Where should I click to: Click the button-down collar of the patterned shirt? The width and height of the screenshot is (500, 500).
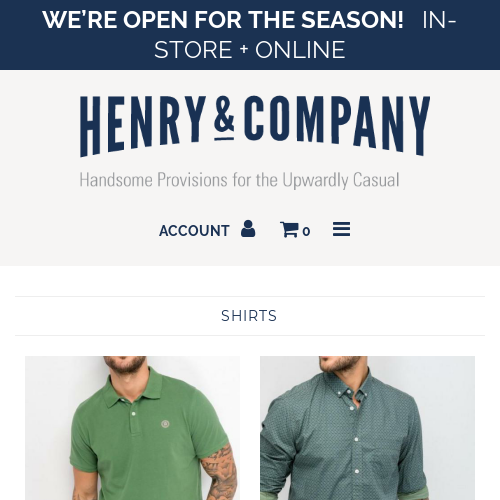(x=350, y=390)
